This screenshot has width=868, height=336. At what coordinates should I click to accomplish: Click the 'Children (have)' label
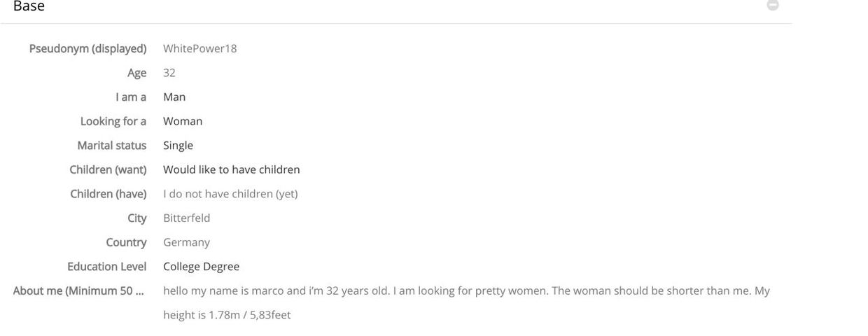tap(108, 194)
